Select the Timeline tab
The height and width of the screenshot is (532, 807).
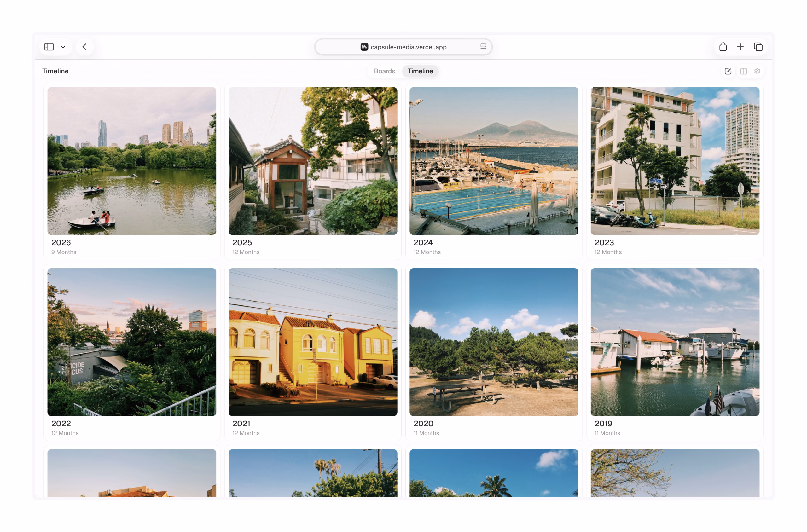pos(420,71)
